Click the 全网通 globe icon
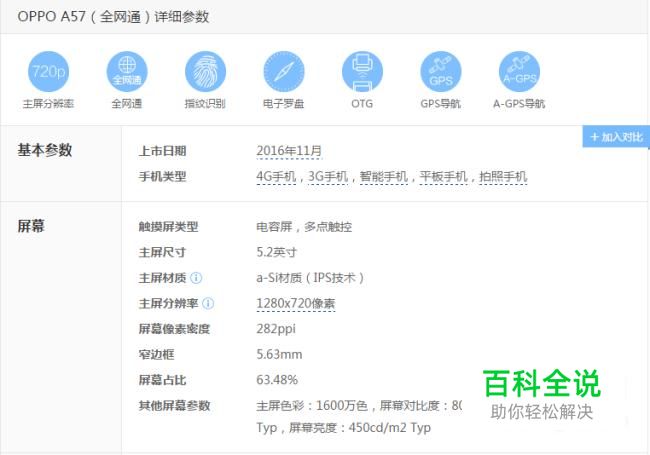This screenshot has width=650, height=455. pyautogui.click(x=127, y=71)
